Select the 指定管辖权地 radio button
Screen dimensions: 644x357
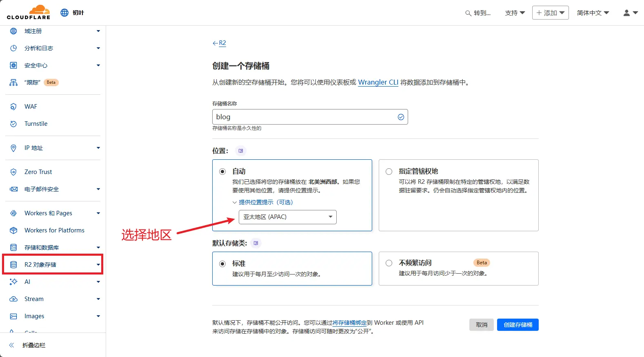pyautogui.click(x=389, y=172)
